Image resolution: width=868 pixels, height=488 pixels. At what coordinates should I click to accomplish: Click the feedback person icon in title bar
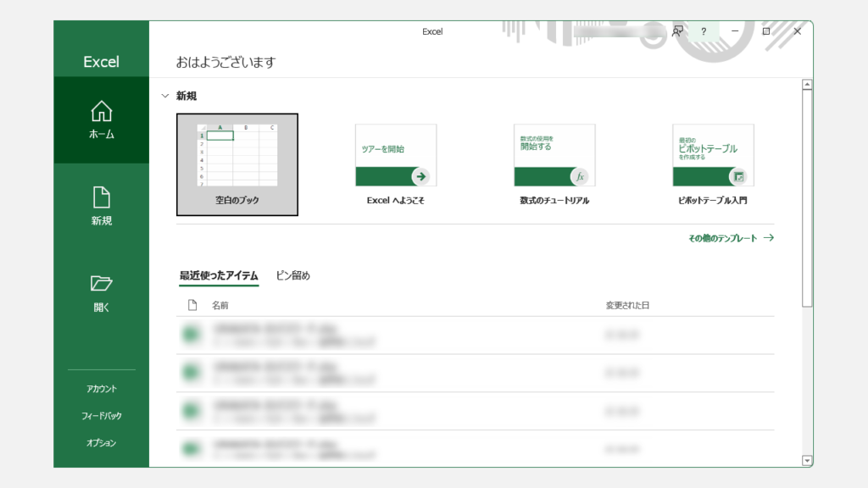point(677,31)
